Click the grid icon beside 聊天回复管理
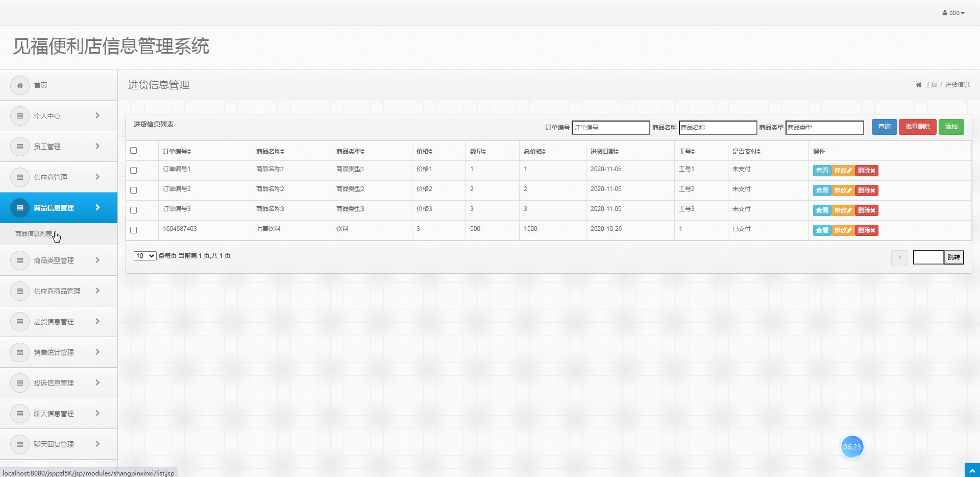Viewport: 980px width, 477px height. tap(20, 444)
